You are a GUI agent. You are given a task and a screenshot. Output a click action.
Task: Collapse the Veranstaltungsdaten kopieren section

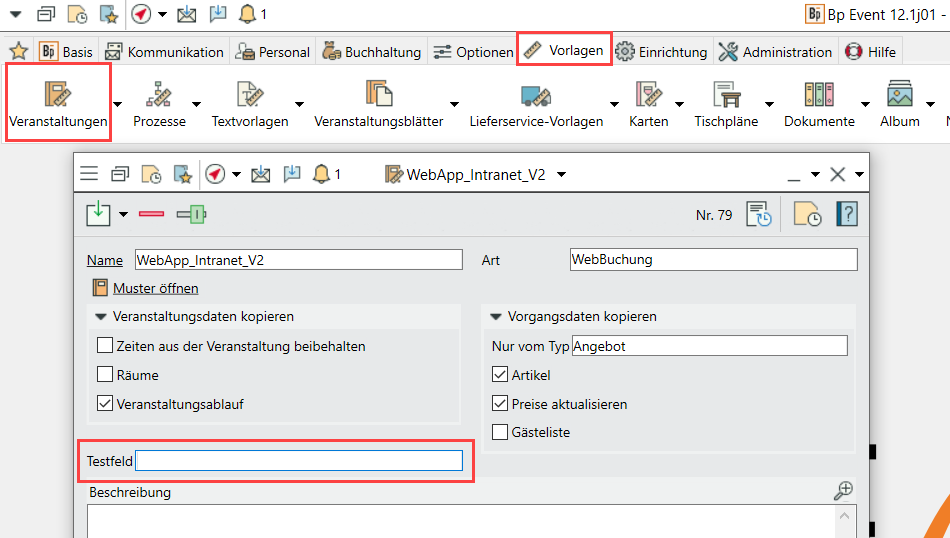(x=101, y=317)
